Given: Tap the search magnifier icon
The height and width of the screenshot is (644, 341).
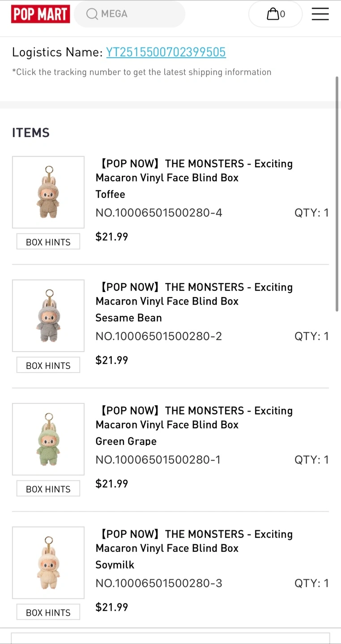Looking at the screenshot, I should 92,14.
